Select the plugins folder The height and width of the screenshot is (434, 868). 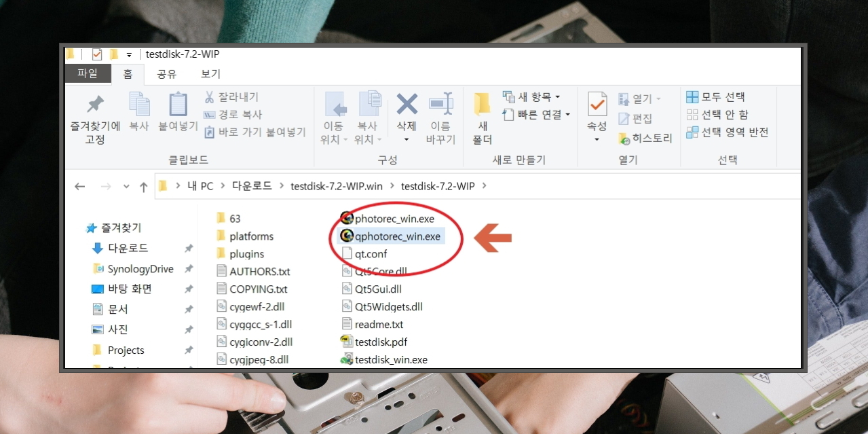(240, 254)
